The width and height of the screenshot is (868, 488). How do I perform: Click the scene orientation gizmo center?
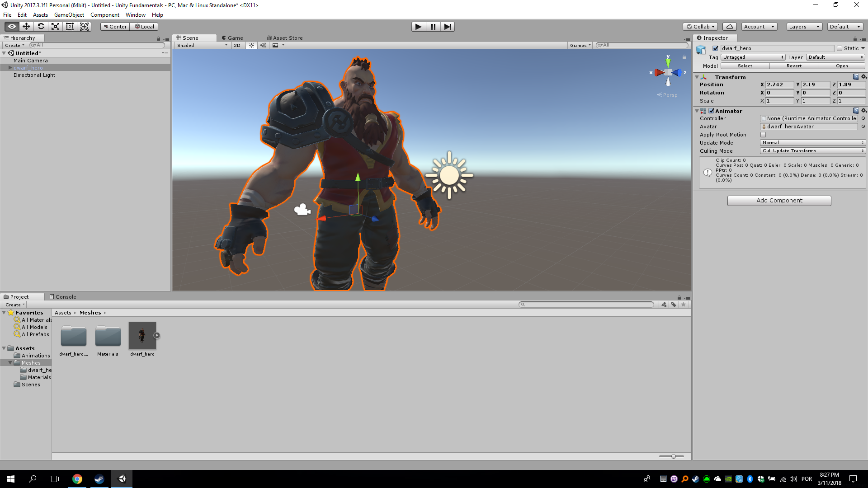[668, 72]
